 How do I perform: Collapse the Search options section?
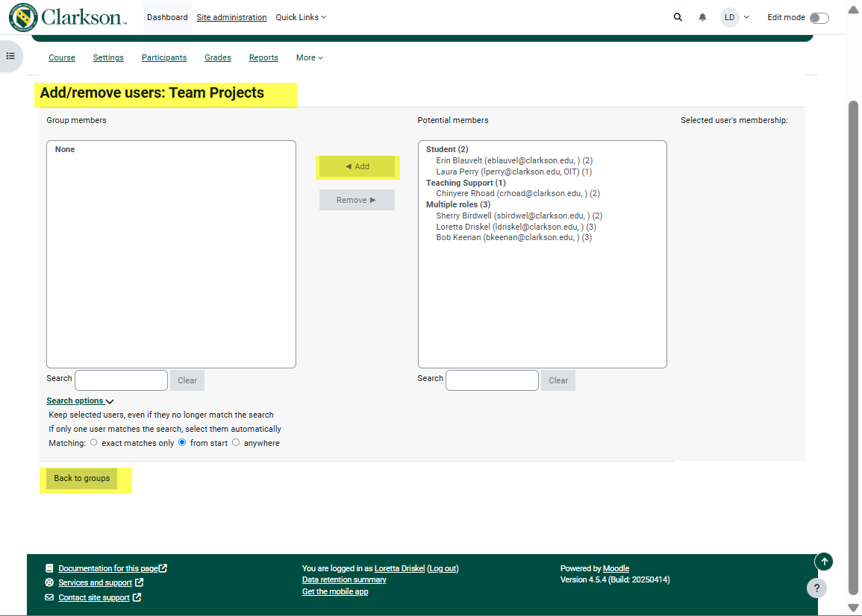[x=79, y=400]
